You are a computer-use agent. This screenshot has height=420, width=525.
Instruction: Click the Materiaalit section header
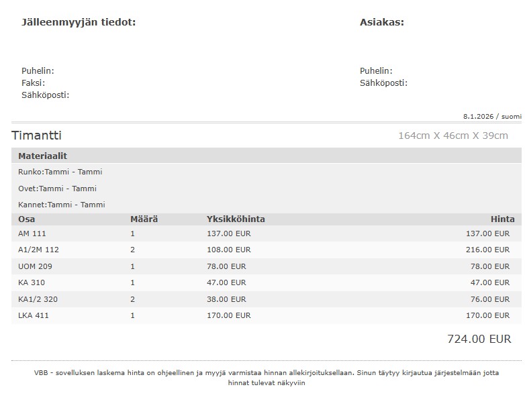[42, 156]
